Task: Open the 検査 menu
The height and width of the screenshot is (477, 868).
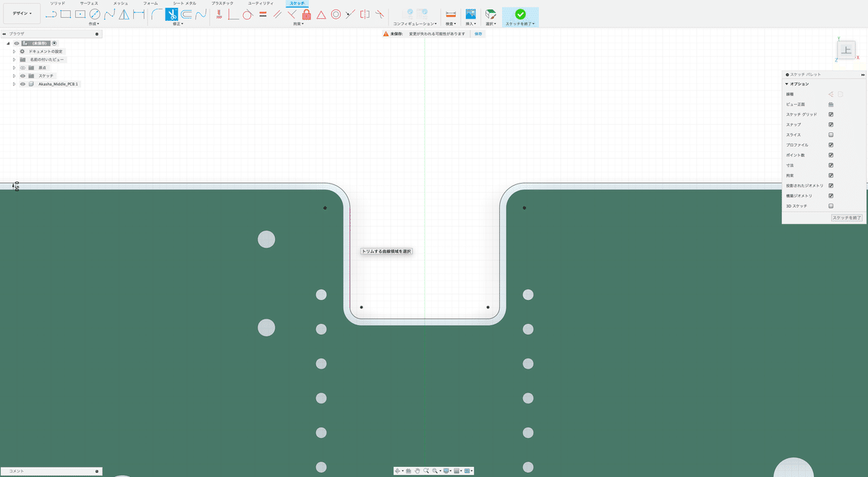Action: click(x=451, y=24)
